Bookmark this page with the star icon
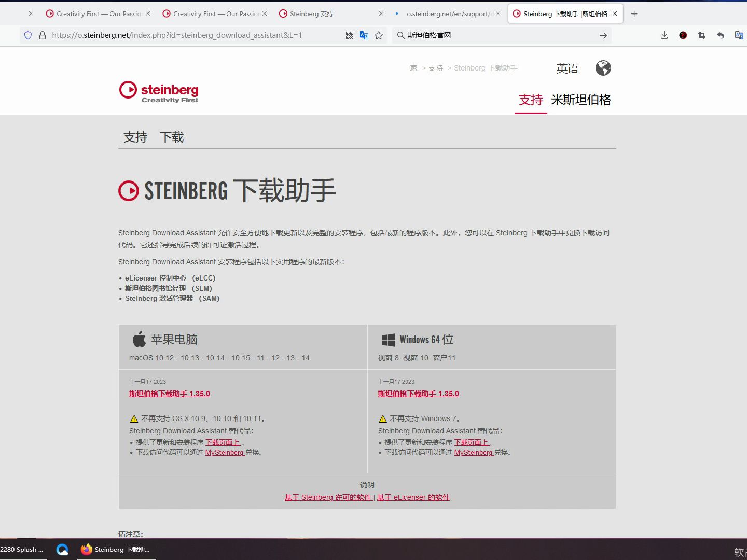Screen dimensions: 747x560 click(x=379, y=35)
